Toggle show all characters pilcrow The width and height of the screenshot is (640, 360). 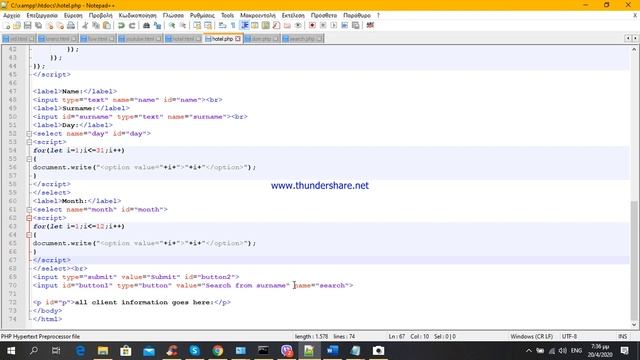(x=233, y=25)
